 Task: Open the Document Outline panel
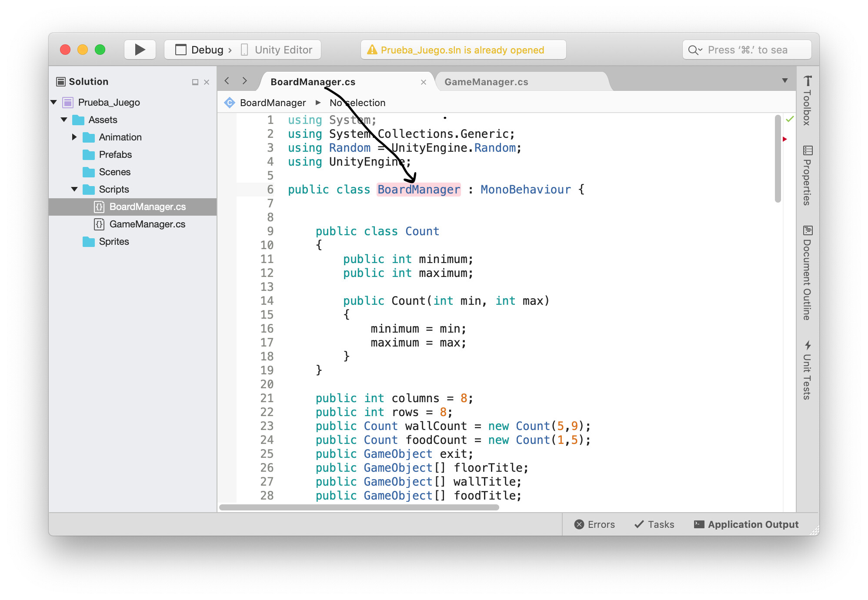coord(808,273)
